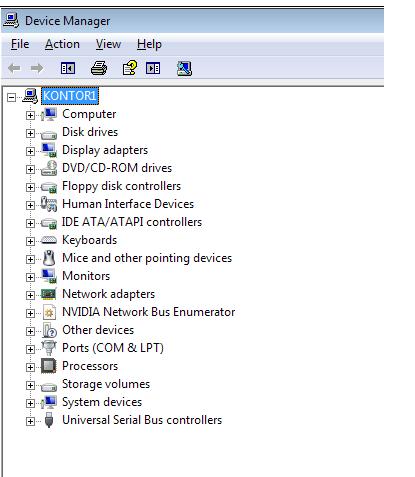415x477 pixels.
Task: Expand the Display adapters node
Action: tap(30, 151)
